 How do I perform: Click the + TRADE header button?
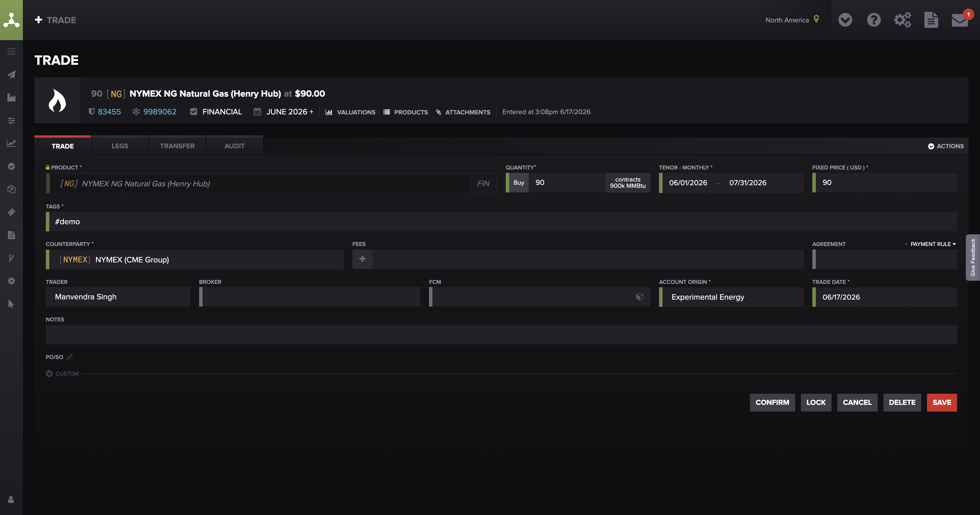pos(56,20)
